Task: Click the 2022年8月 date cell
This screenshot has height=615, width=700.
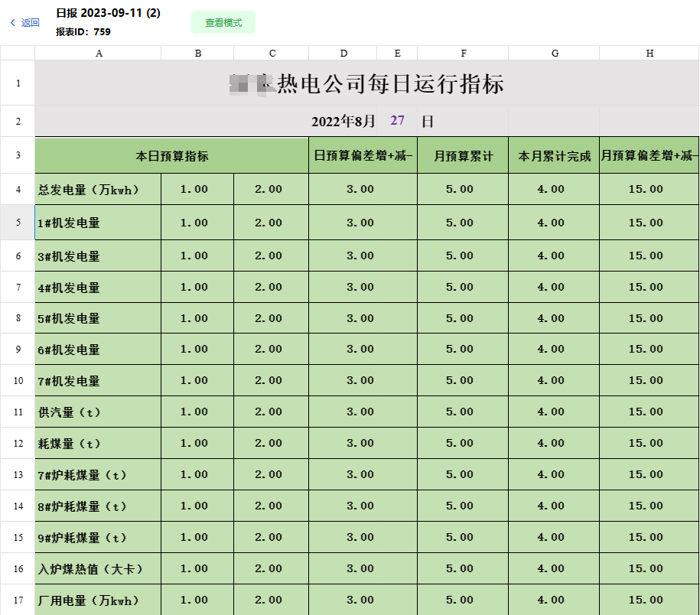Action: pos(344,121)
